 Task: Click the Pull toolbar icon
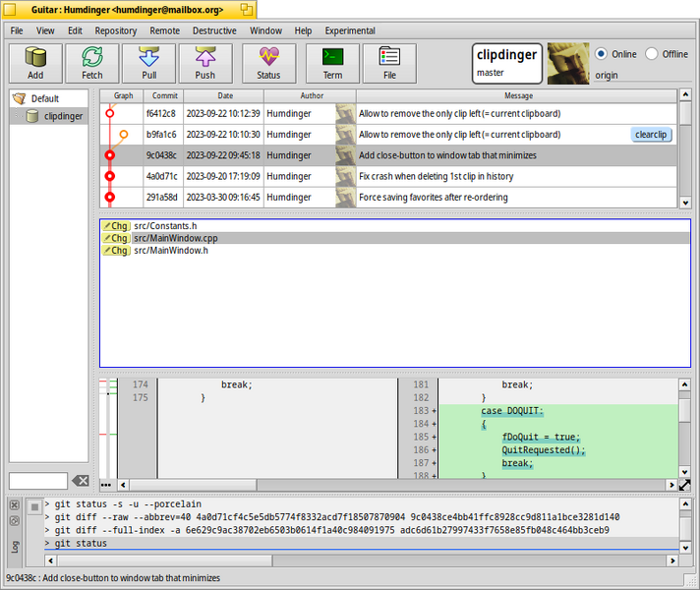click(x=149, y=63)
